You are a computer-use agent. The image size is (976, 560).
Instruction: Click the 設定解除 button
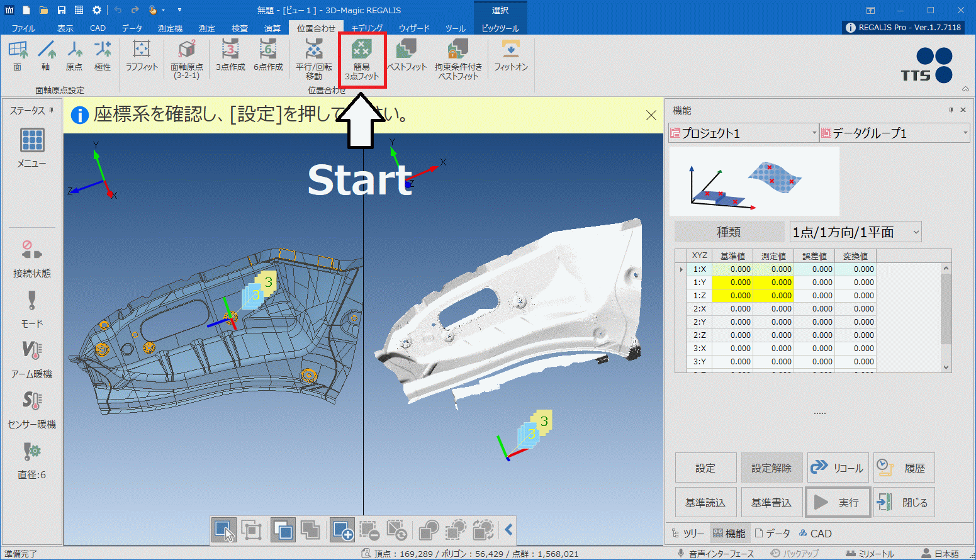771,468
